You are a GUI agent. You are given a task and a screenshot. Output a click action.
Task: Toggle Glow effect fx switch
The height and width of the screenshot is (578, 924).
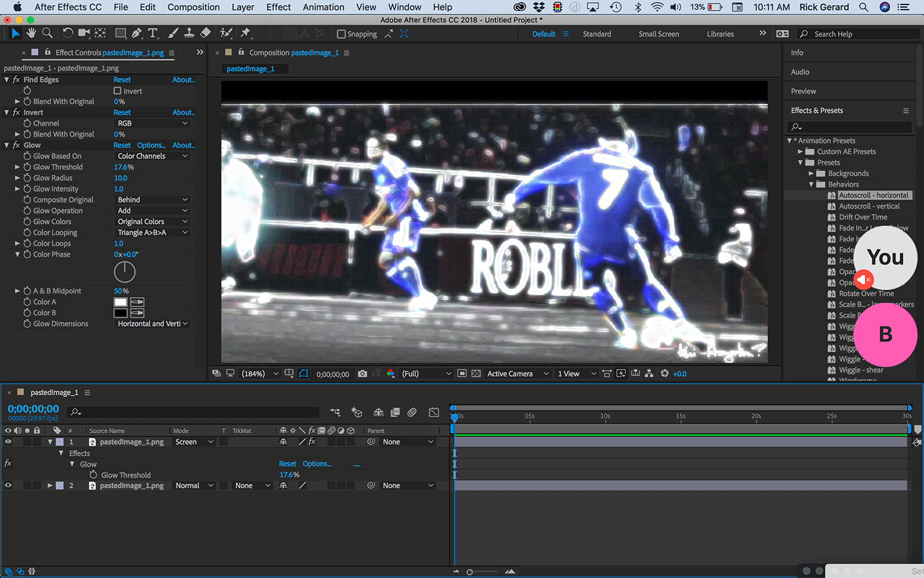pos(17,145)
